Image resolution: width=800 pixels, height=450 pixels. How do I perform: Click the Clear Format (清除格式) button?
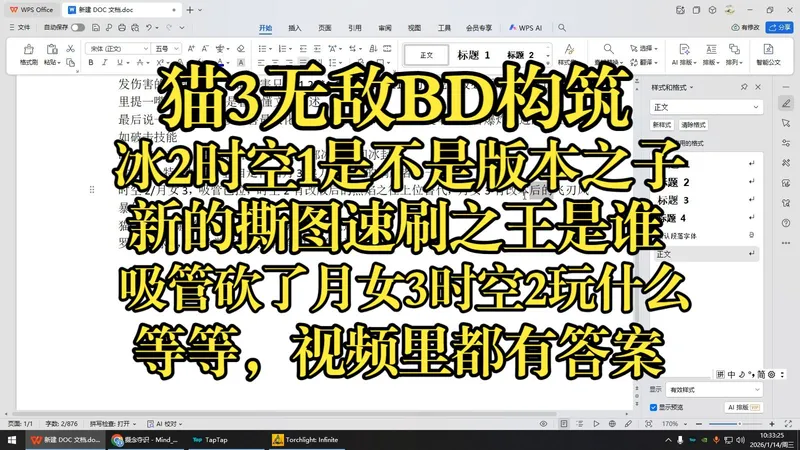tap(693, 125)
